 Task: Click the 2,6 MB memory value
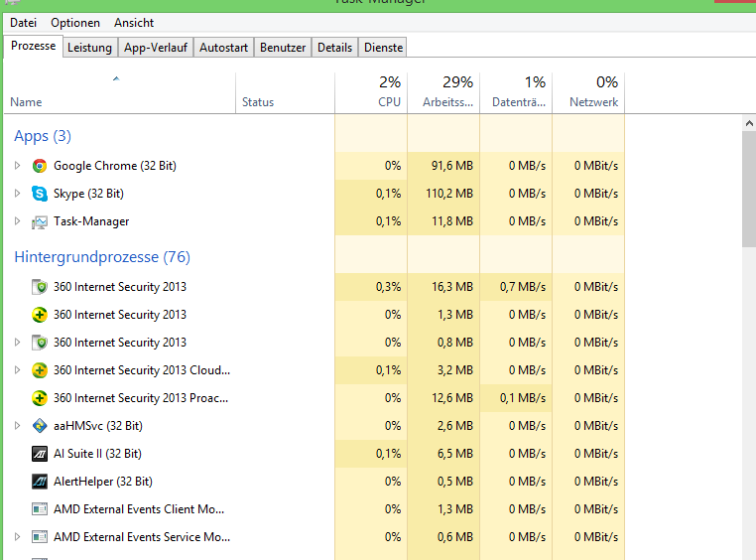click(455, 425)
